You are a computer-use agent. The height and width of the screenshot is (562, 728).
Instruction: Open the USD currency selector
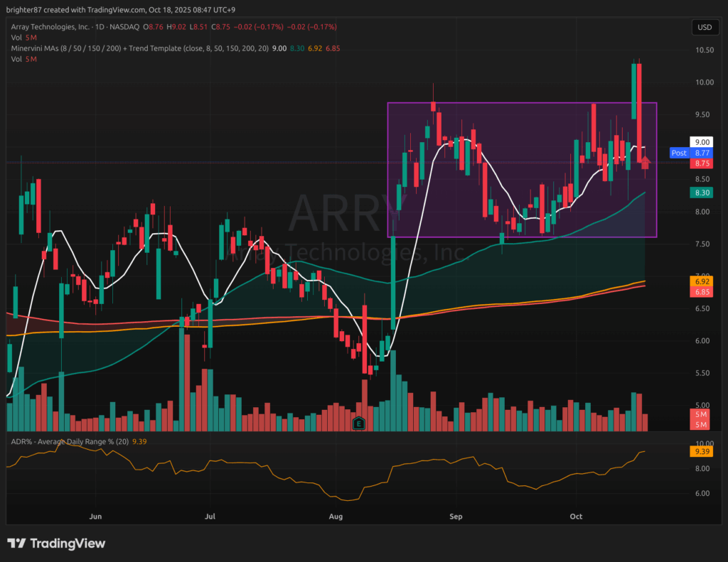tap(705, 27)
